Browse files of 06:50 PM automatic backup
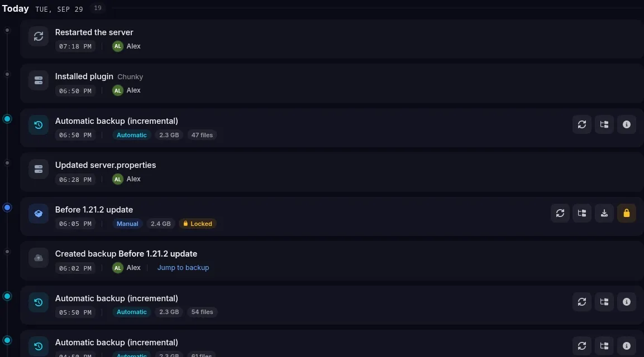This screenshot has width=644, height=357. point(604,124)
